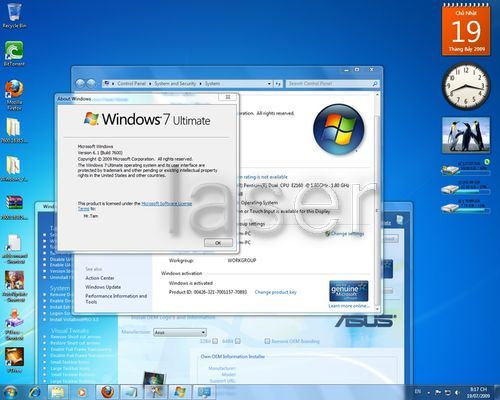Click Windows is activated text
This screenshot has width=500, height=400.
pyautogui.click(x=191, y=283)
